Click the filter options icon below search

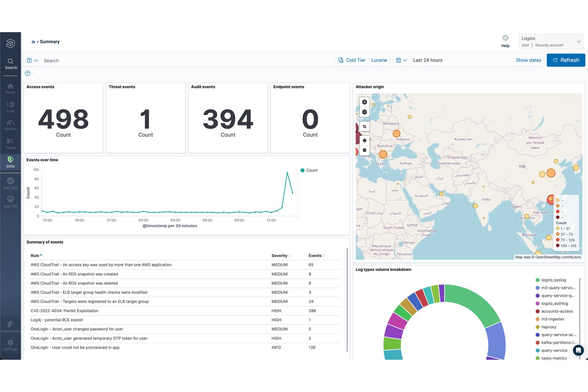click(27, 73)
